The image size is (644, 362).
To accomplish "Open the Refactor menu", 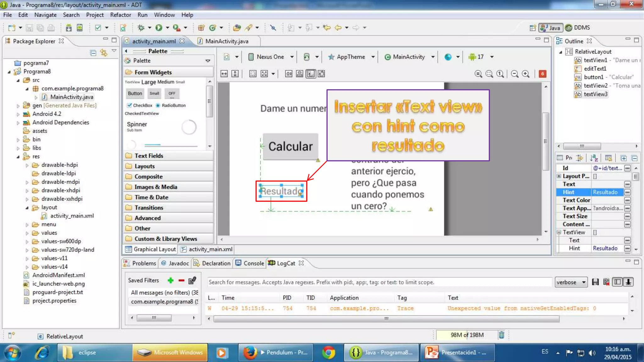I will click(120, 15).
